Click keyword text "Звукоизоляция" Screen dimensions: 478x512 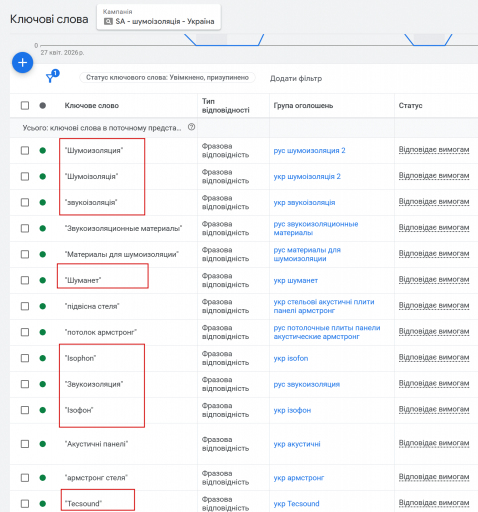click(x=94, y=384)
